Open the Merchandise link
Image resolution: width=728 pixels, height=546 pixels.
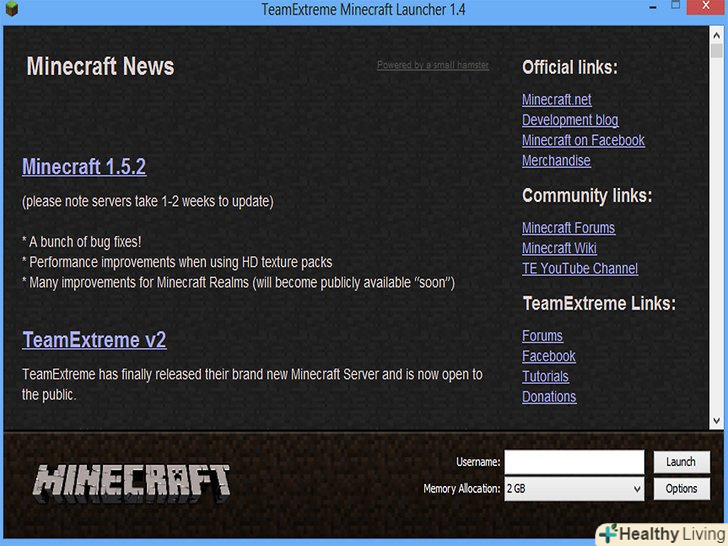click(x=556, y=161)
